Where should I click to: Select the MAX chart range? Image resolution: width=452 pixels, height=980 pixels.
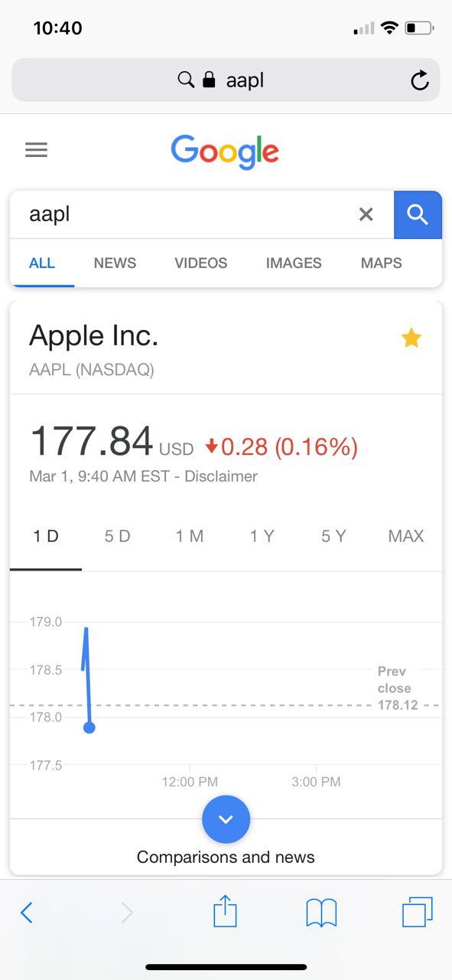pos(406,537)
